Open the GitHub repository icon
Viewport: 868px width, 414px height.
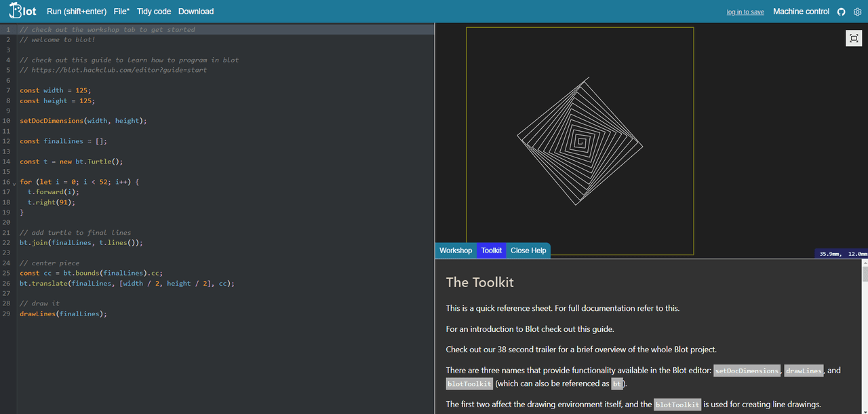[842, 12]
